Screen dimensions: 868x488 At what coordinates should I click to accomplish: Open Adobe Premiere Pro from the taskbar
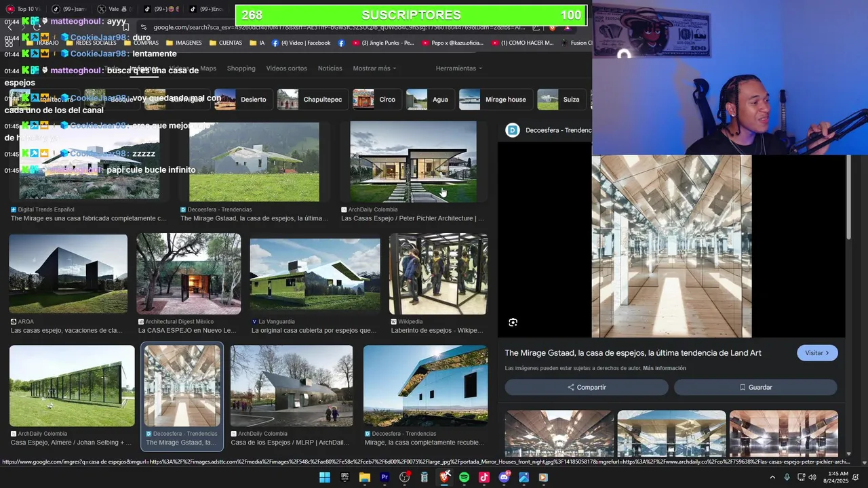click(384, 477)
